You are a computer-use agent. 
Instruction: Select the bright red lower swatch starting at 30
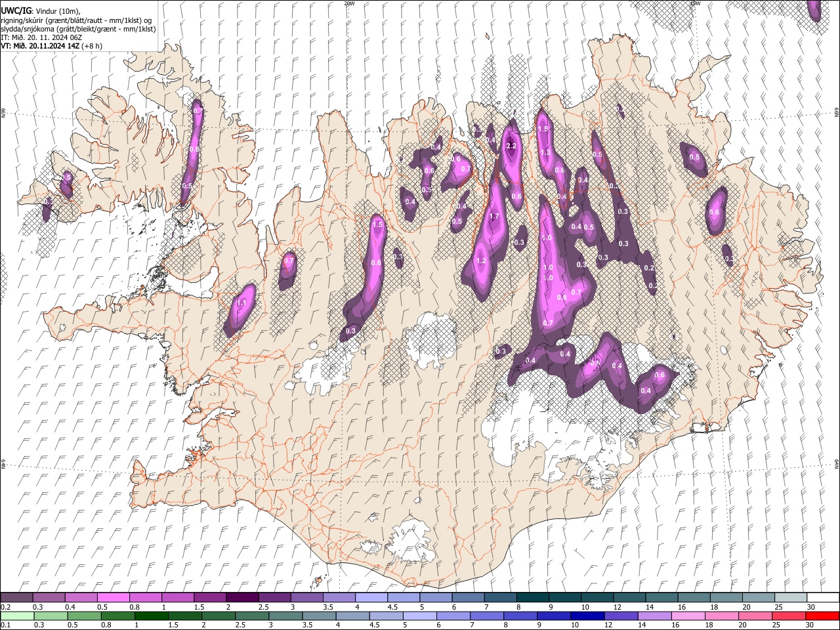(822, 616)
